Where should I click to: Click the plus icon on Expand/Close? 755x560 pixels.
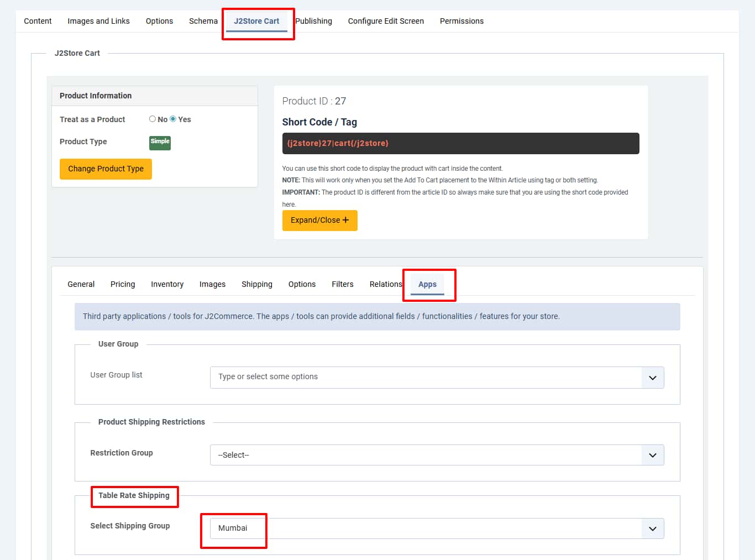(x=346, y=220)
